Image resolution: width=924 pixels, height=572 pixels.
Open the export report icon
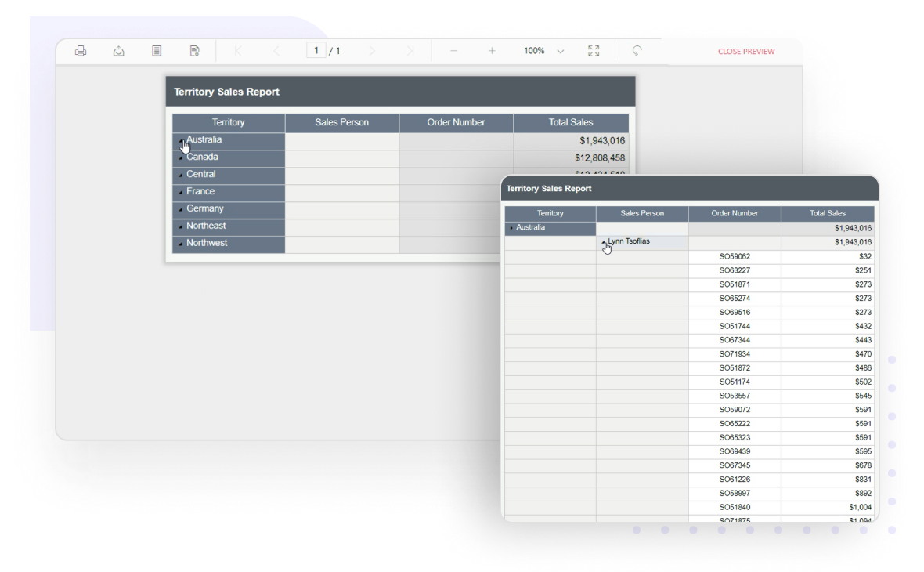[x=118, y=51]
